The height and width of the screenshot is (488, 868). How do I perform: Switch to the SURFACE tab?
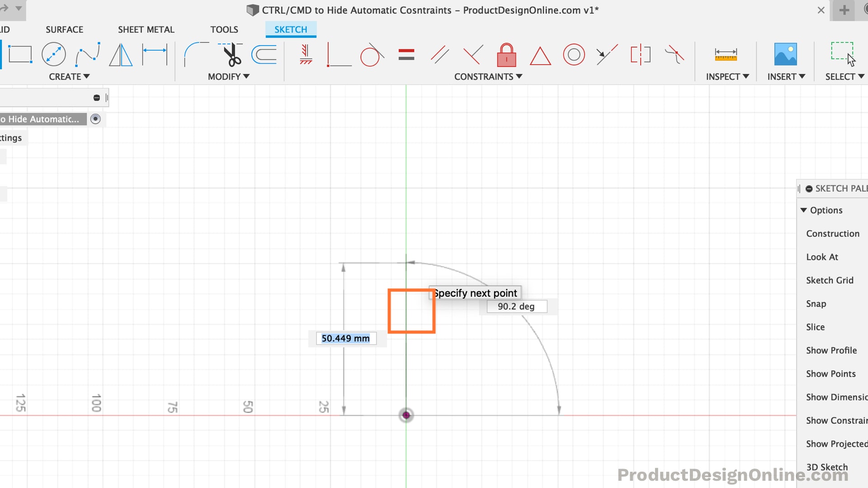coord(64,29)
